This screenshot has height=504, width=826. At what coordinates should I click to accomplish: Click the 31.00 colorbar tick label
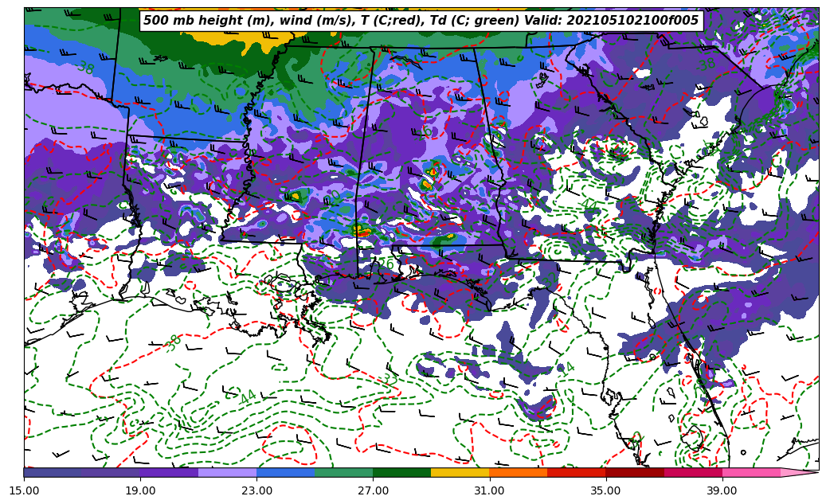489,490
